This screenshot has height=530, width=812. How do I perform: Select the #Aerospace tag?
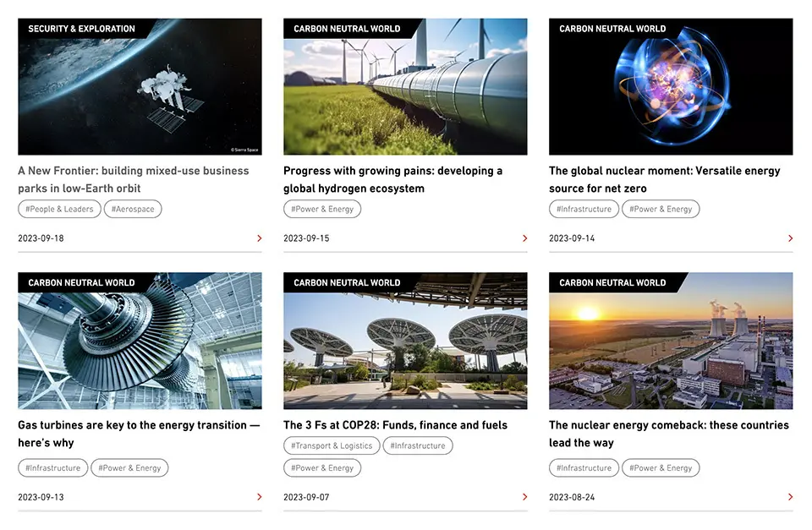(133, 209)
